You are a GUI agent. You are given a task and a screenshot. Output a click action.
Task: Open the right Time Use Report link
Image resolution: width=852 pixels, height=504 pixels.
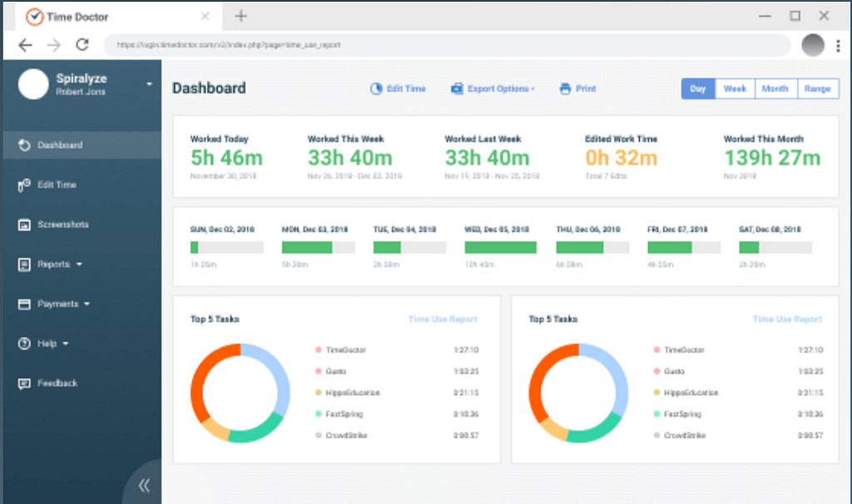[x=787, y=319]
